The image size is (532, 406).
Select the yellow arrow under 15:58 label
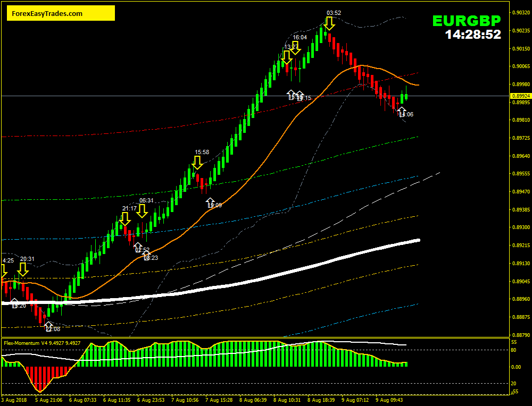(197, 162)
